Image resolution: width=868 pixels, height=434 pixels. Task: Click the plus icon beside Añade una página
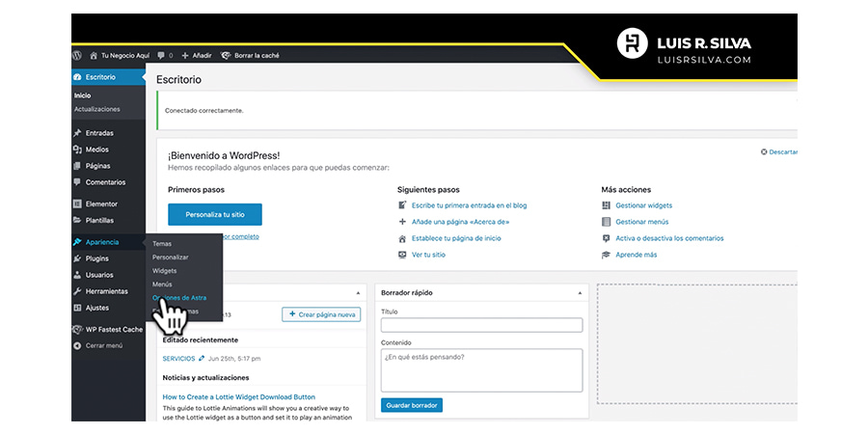402,222
